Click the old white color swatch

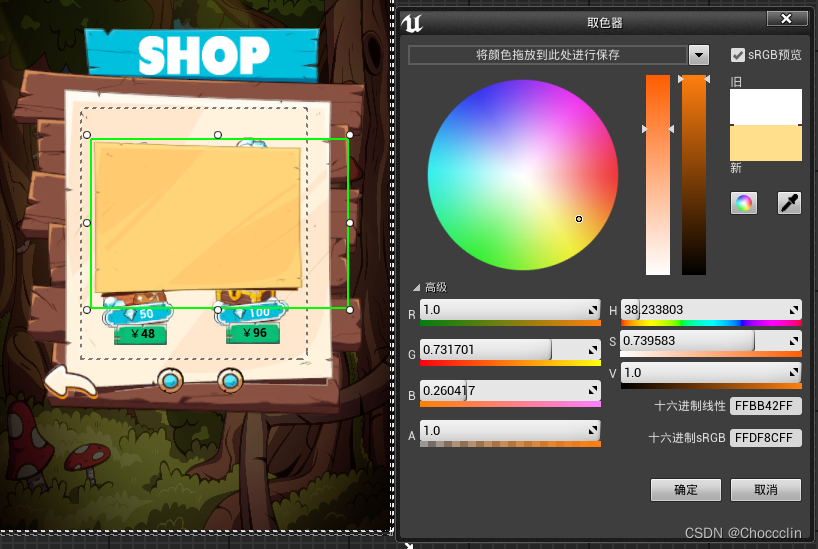coord(765,107)
